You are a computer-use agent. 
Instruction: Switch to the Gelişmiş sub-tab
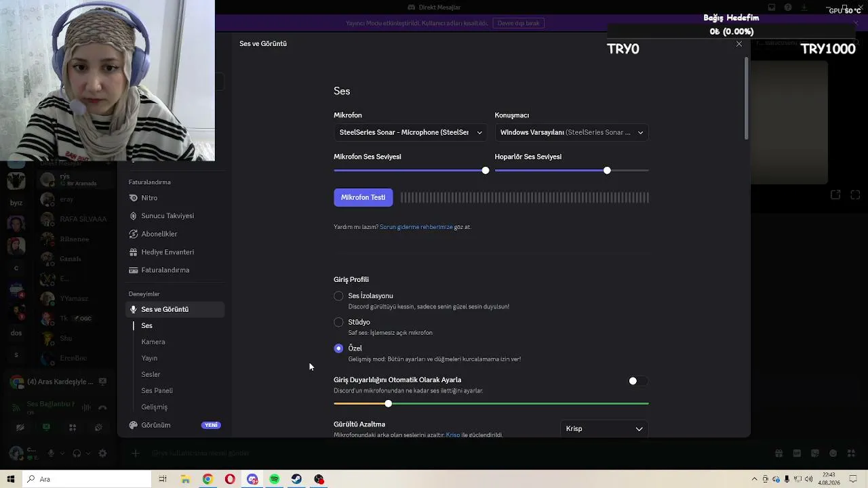click(154, 407)
